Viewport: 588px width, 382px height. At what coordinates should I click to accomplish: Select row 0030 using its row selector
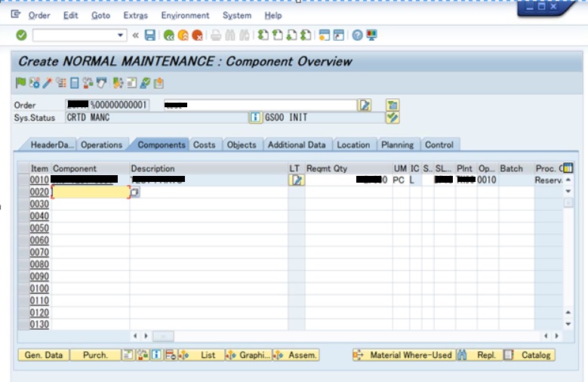click(x=23, y=205)
